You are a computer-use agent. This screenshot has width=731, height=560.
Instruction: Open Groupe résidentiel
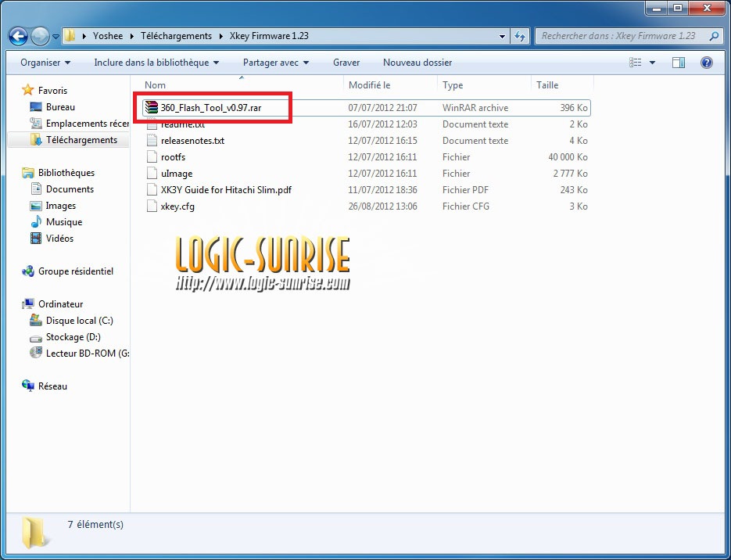76,271
